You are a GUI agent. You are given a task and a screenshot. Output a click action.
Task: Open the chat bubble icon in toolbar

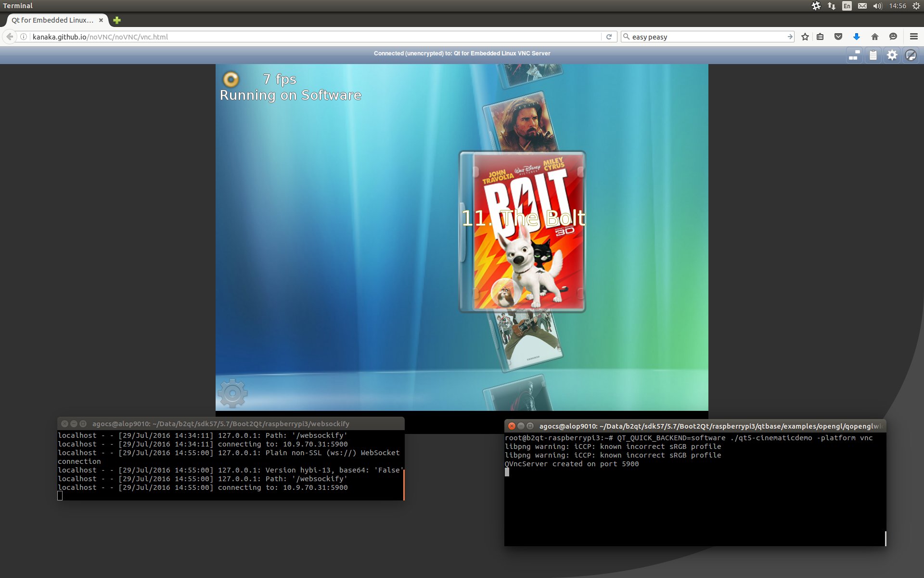[x=893, y=37]
